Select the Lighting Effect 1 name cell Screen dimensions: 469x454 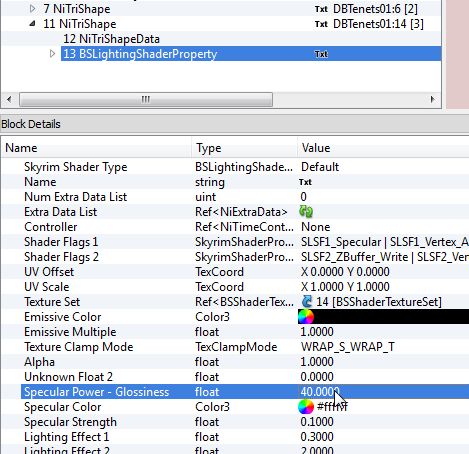[66, 437]
